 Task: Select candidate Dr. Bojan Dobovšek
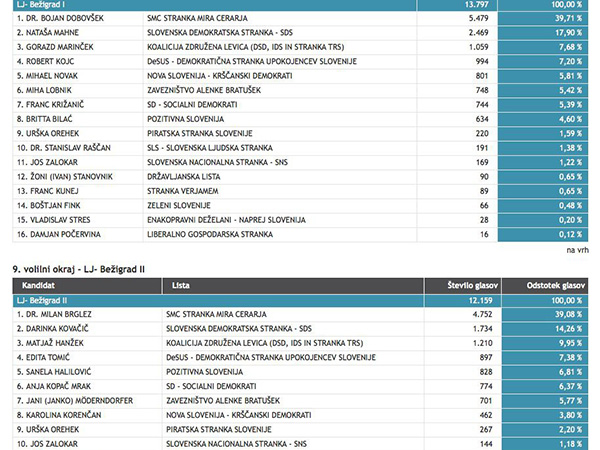tap(60, 18)
